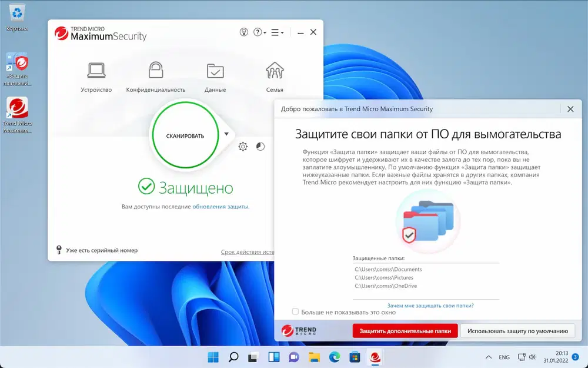Switch keyboard language via ENG indicator
Image resolution: width=588 pixels, height=368 pixels.
pos(503,357)
